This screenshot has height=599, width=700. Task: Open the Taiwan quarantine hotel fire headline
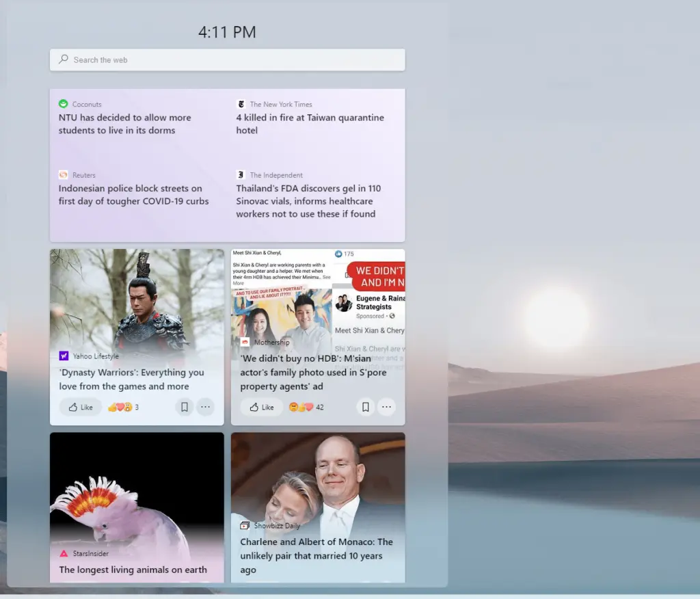click(310, 124)
